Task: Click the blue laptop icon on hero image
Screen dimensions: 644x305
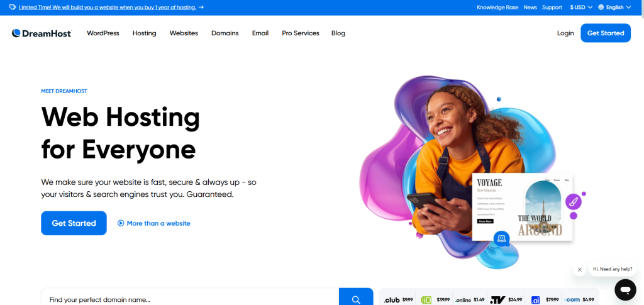Action: click(x=501, y=238)
